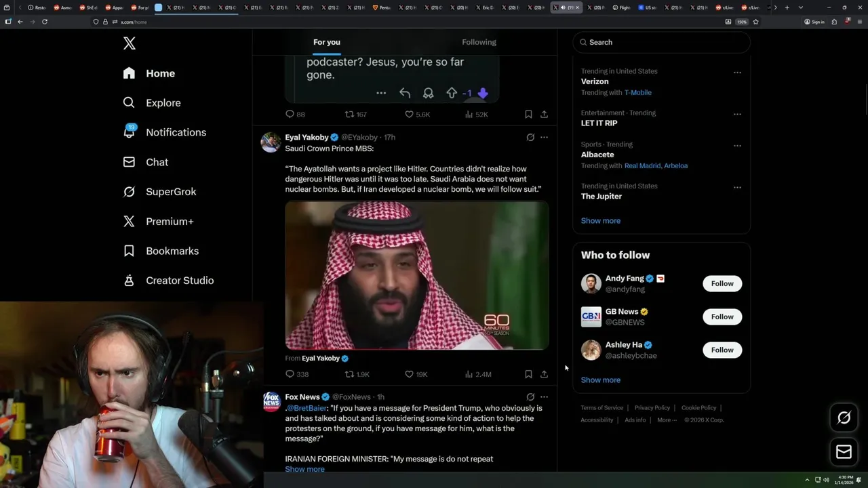Click Sign in in browser toolbar

point(814,22)
